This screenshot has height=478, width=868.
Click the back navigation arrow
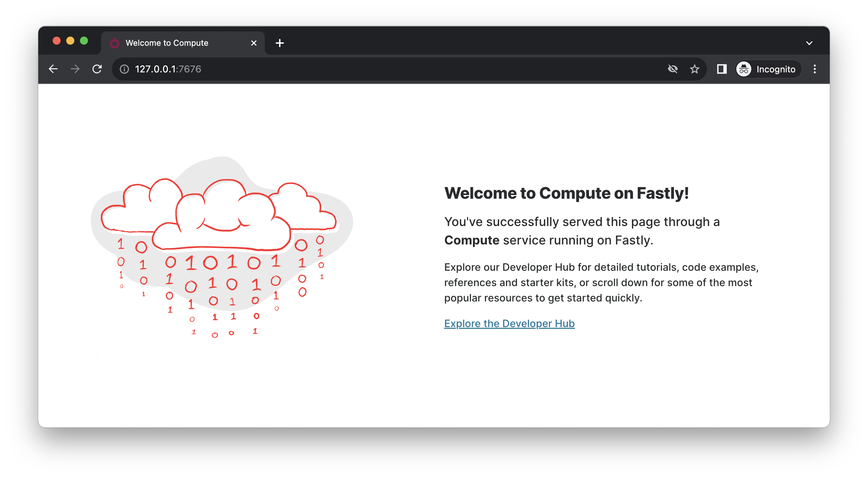pos(53,69)
